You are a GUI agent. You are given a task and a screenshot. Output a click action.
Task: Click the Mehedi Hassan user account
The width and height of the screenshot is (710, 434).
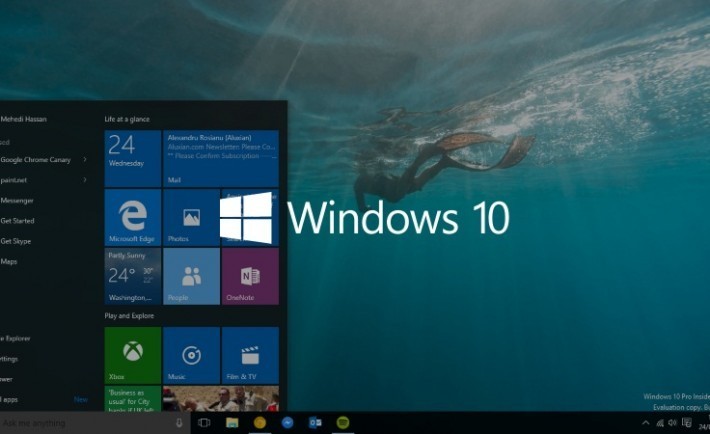click(x=23, y=119)
